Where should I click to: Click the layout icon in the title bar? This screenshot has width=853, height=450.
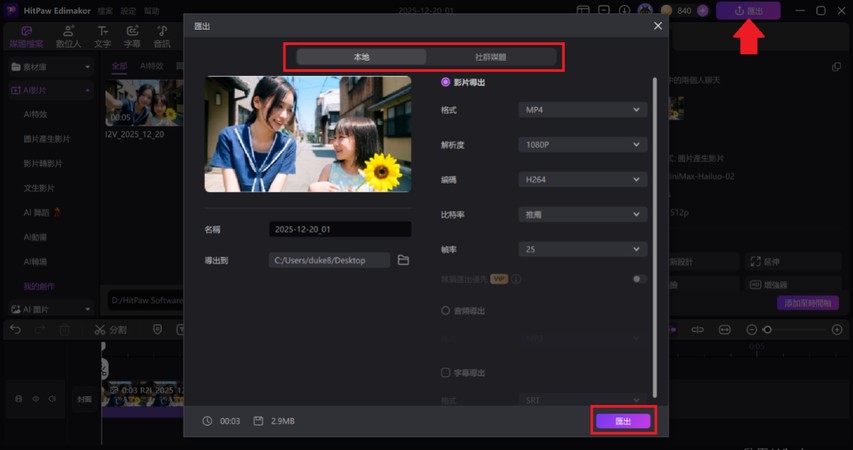(583, 10)
